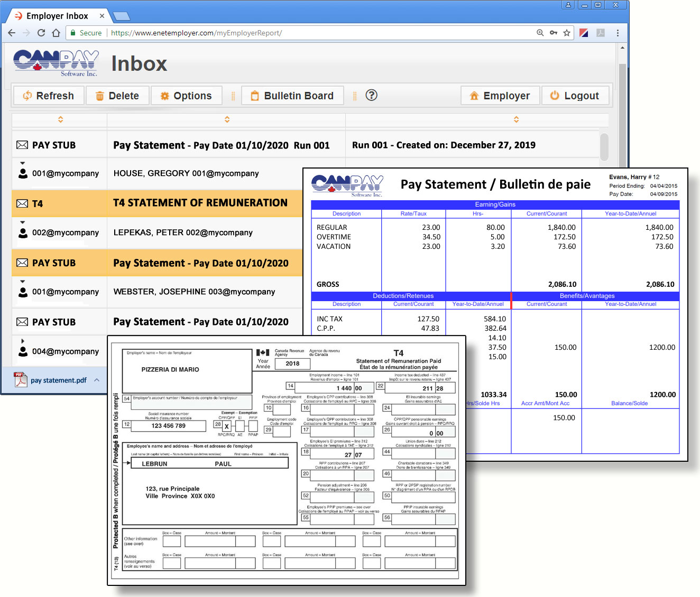The width and height of the screenshot is (700, 597).
Task: Click the browser back arrow
Action: click(12, 33)
